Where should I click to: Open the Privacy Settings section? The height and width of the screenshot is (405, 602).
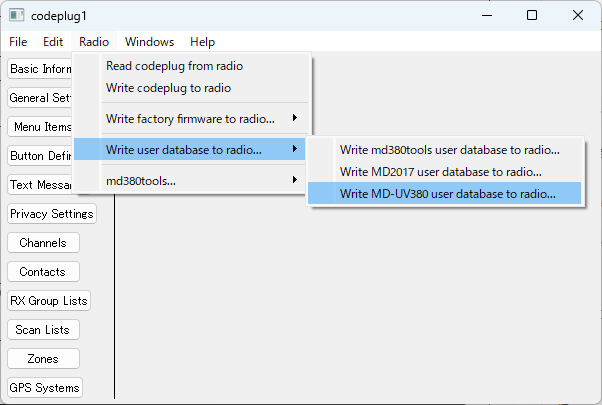click(51, 214)
